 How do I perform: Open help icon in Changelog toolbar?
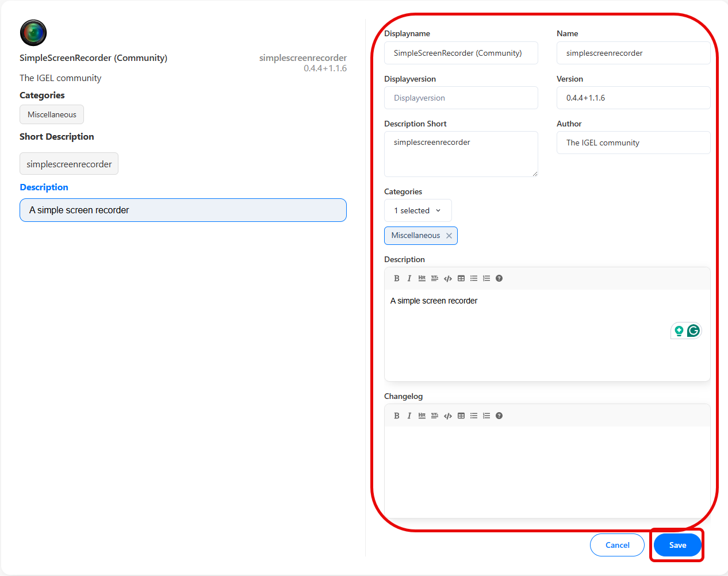coord(499,416)
